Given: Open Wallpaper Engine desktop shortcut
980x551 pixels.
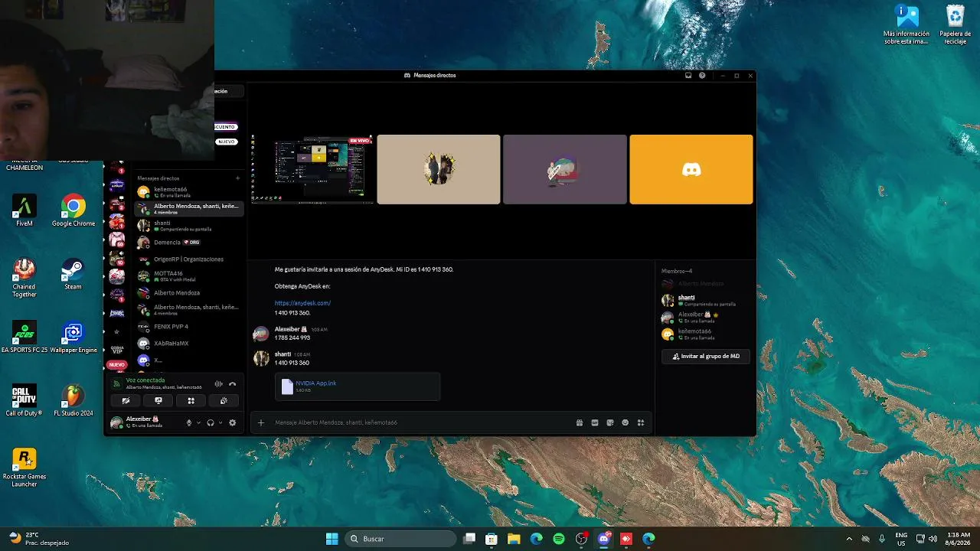Looking at the screenshot, I should point(73,337).
